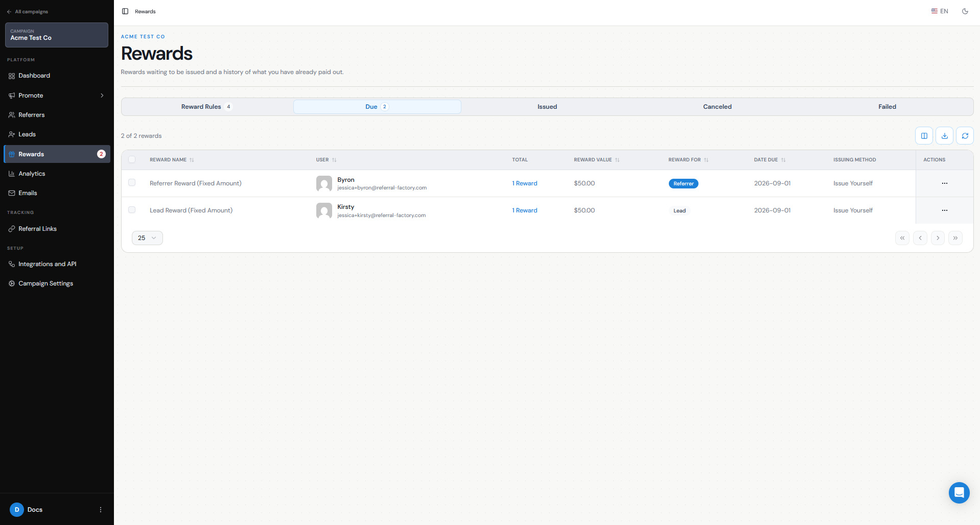
Task: Switch to dark mode with the moon icon
Action: click(965, 11)
